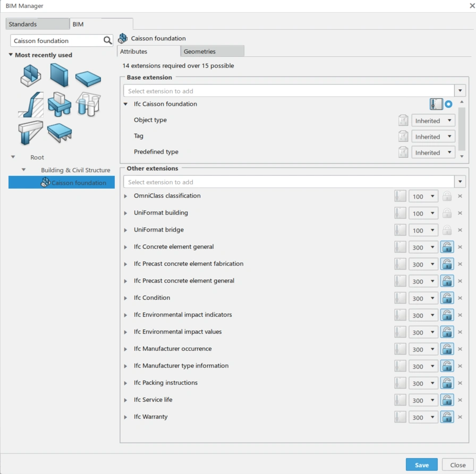Click the search magnifier icon

coord(107,40)
